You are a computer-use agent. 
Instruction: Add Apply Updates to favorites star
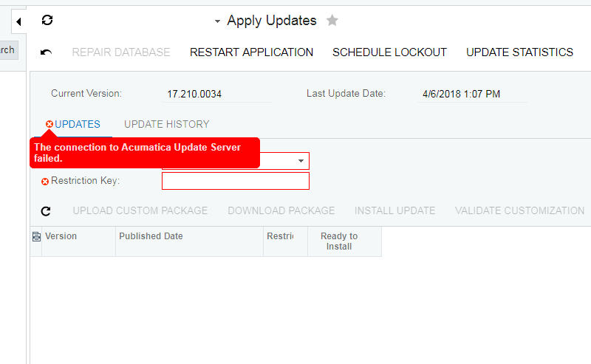tap(332, 21)
